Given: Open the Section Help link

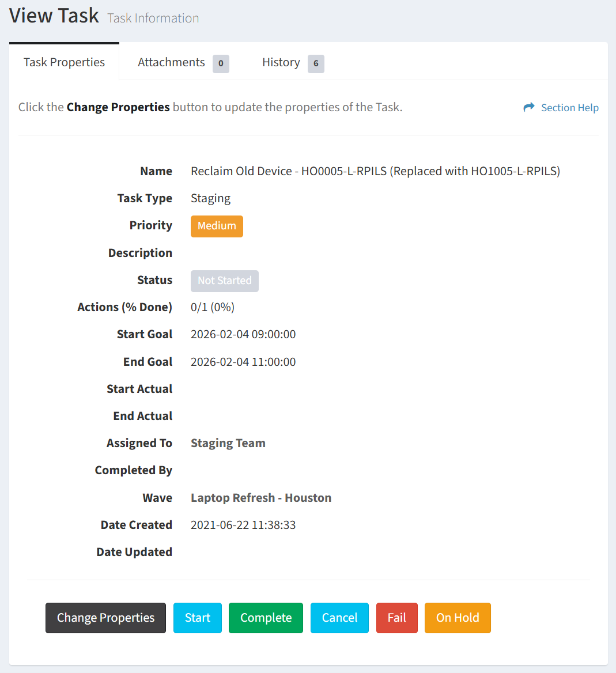Looking at the screenshot, I should click(569, 108).
